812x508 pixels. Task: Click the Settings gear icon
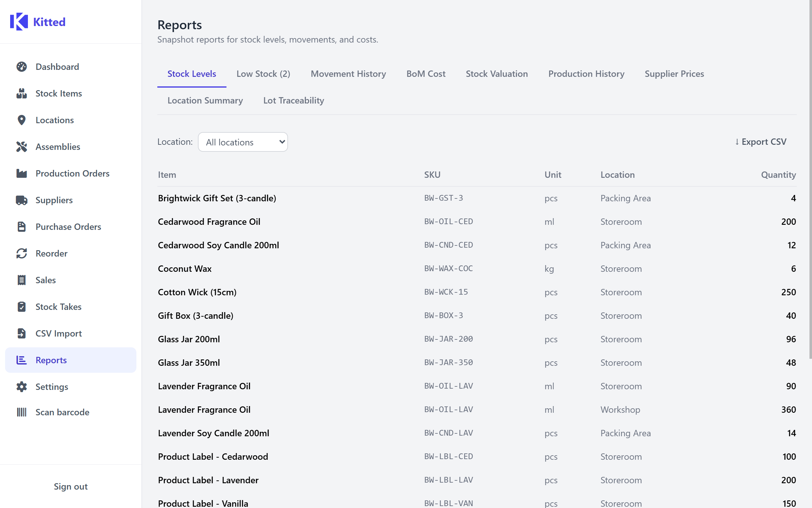tap(22, 387)
